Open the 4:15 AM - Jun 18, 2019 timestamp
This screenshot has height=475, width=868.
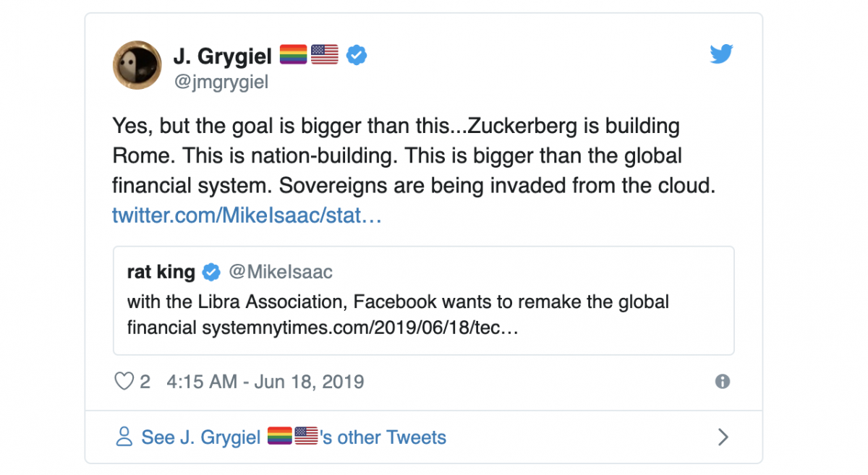click(x=265, y=382)
